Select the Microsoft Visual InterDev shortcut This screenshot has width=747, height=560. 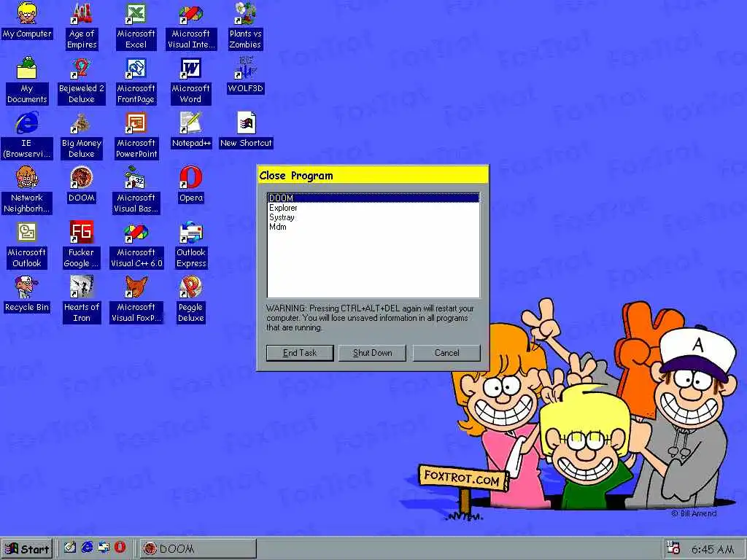pos(191,26)
